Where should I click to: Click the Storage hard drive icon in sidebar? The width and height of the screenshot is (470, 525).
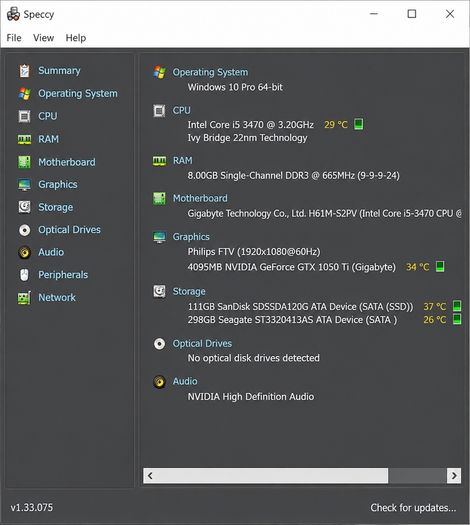(x=24, y=207)
